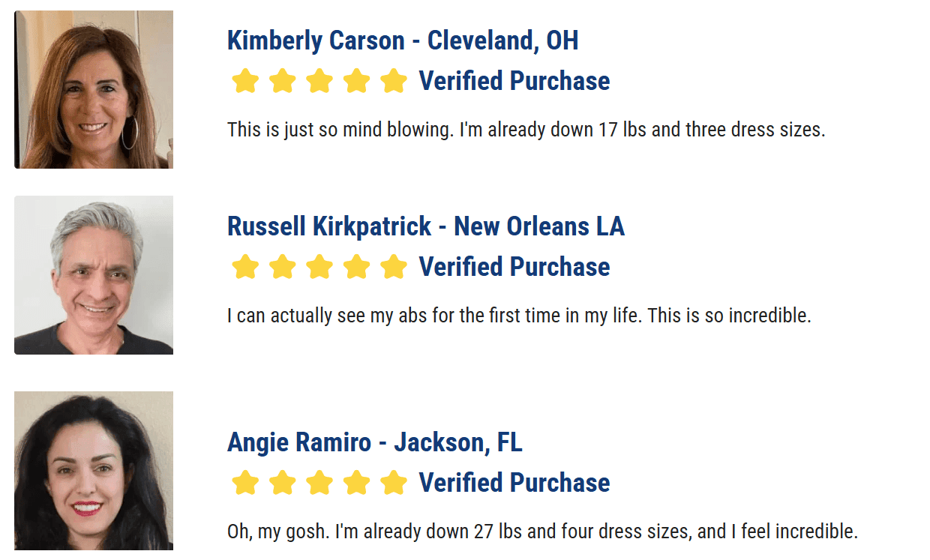930x560 pixels.
Task: Open Kimberly Carson's profile photo
Action: pos(94,90)
